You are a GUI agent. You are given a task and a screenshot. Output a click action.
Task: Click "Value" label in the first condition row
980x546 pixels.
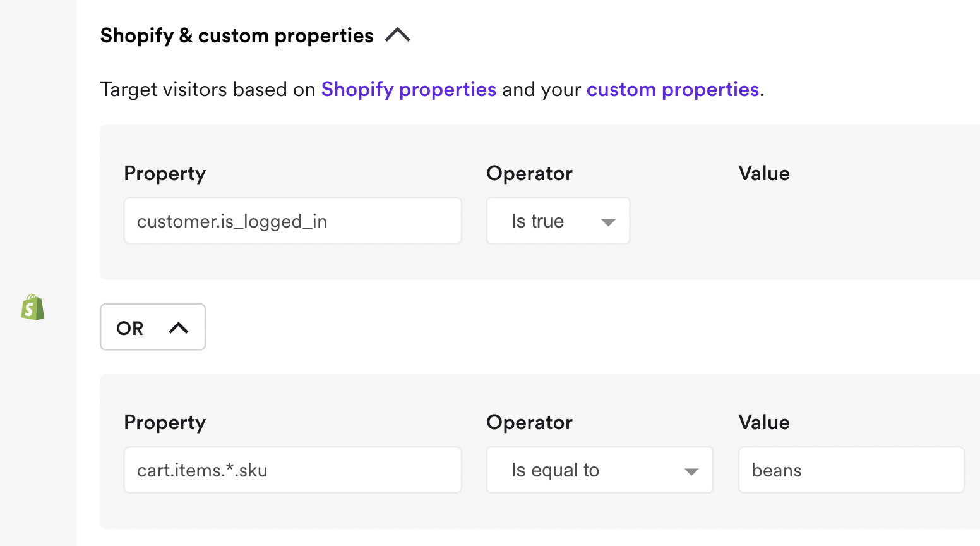click(764, 173)
